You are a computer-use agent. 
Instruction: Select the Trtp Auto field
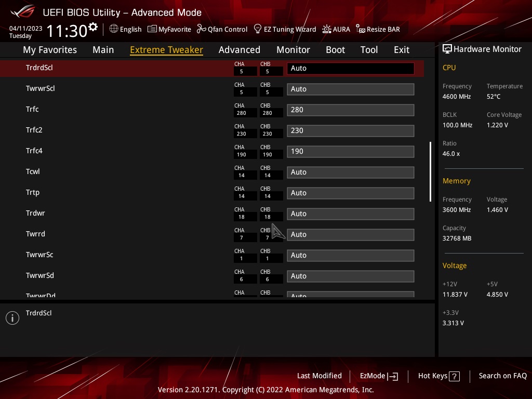point(351,193)
